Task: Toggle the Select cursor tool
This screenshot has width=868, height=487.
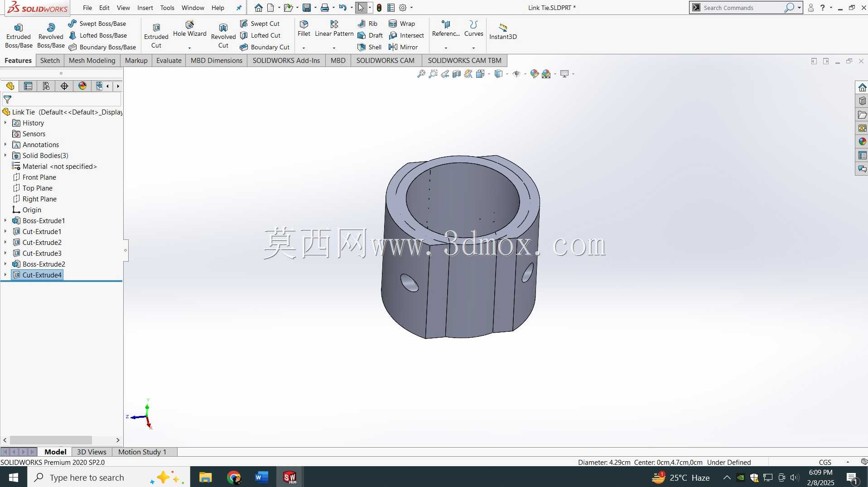Action: 361,8
